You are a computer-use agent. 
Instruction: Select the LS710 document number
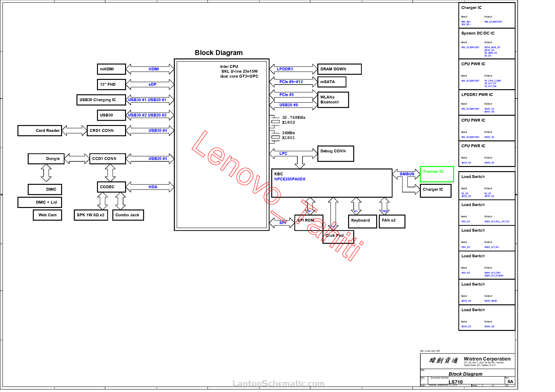(x=455, y=382)
